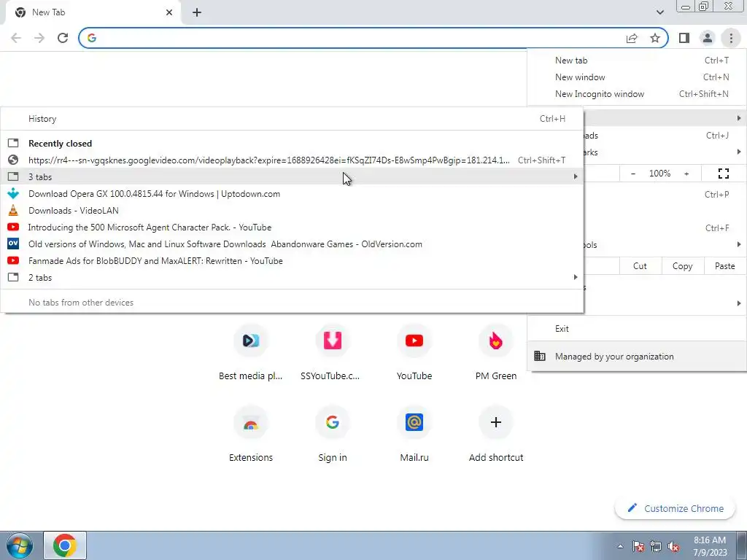Screen dimensions: 747x560
Task: Click the Cut button
Action: pyautogui.click(x=640, y=266)
